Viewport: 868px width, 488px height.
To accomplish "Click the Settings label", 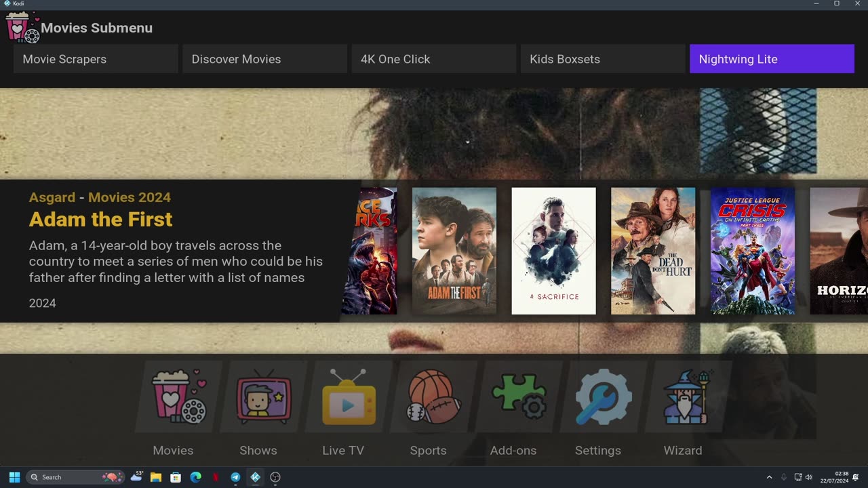I will point(598,450).
